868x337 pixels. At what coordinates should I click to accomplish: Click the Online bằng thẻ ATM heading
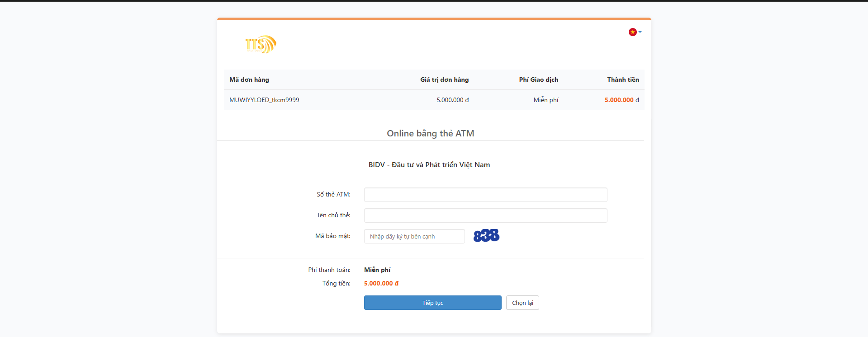tap(430, 133)
